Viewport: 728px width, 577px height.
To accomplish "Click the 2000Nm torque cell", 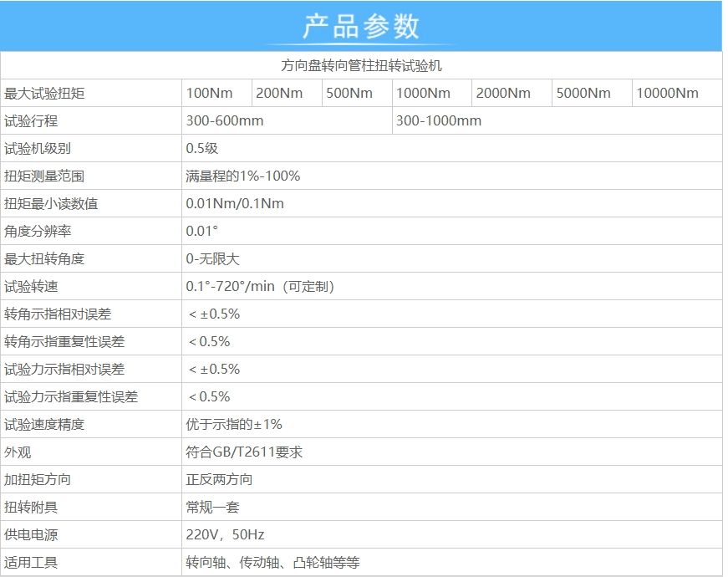I will (503, 93).
